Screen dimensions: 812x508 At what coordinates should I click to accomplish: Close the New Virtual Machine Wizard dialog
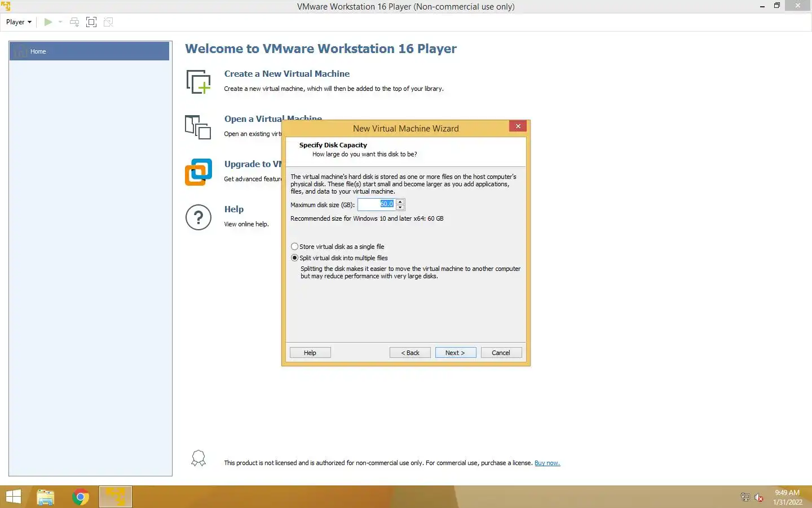518,126
